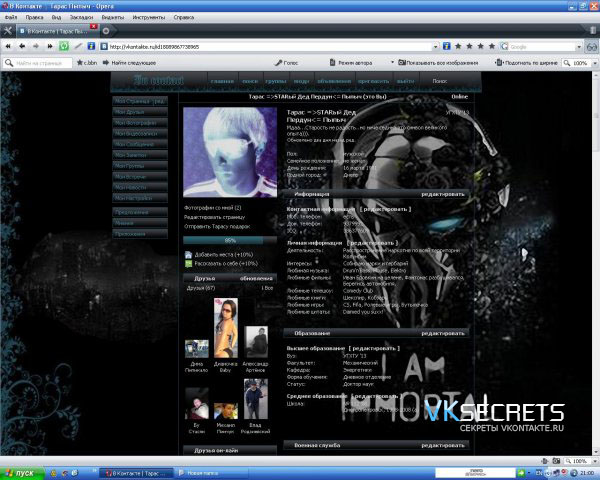Open Мои Друзья in left sidebar
The height and width of the screenshot is (480, 600).
pyautogui.click(x=140, y=112)
